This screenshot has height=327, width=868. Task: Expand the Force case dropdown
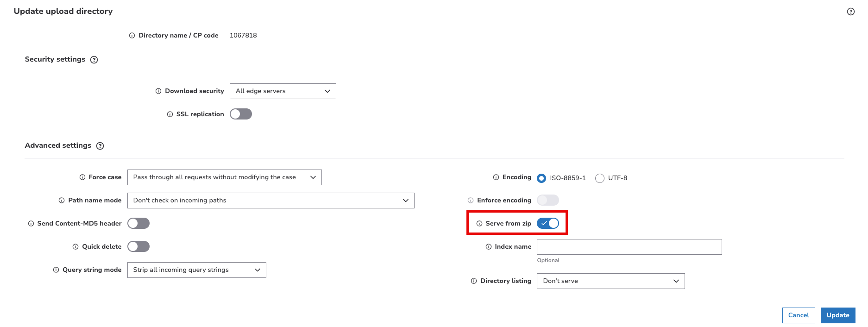tap(224, 177)
